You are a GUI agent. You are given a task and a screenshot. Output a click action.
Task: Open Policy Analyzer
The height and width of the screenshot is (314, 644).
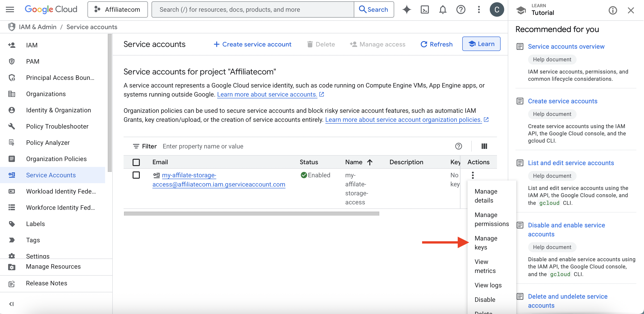coord(53,143)
